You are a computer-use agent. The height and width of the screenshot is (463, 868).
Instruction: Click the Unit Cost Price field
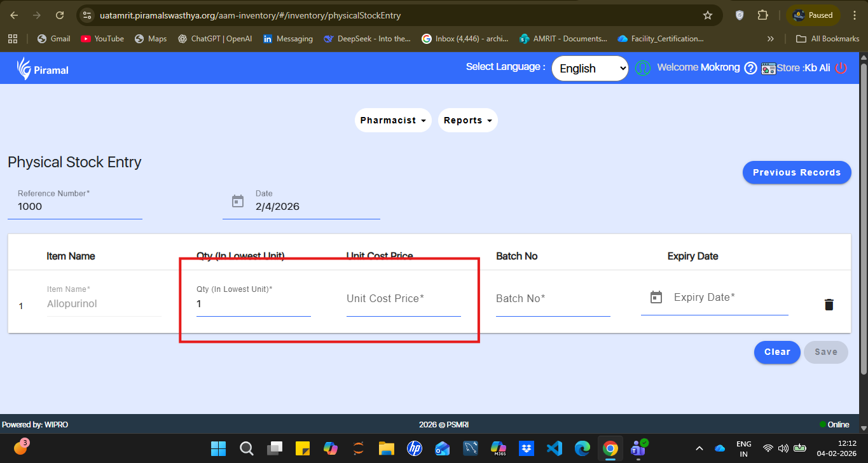(x=403, y=299)
